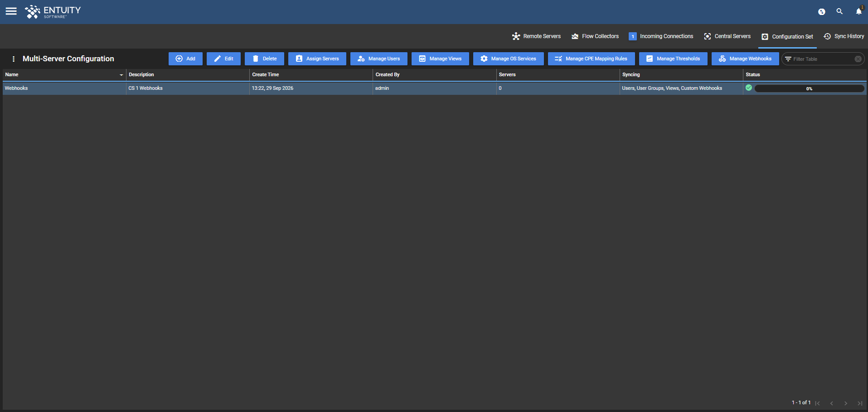Sort by Syncing column header
This screenshot has height=412, width=868.
click(681, 74)
